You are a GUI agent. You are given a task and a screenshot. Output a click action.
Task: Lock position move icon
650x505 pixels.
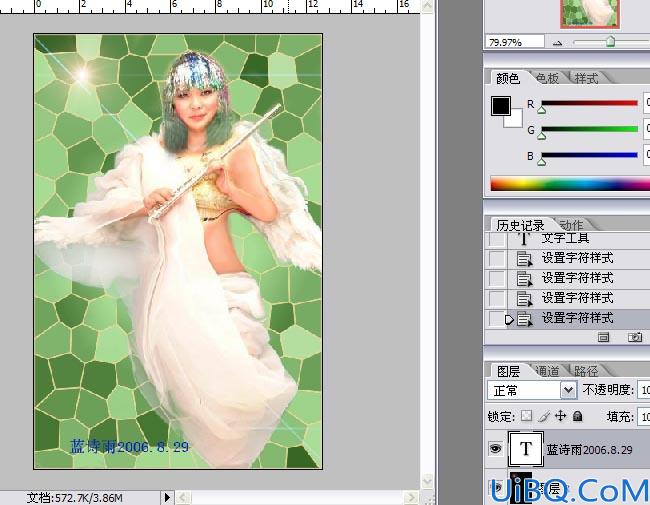point(560,415)
